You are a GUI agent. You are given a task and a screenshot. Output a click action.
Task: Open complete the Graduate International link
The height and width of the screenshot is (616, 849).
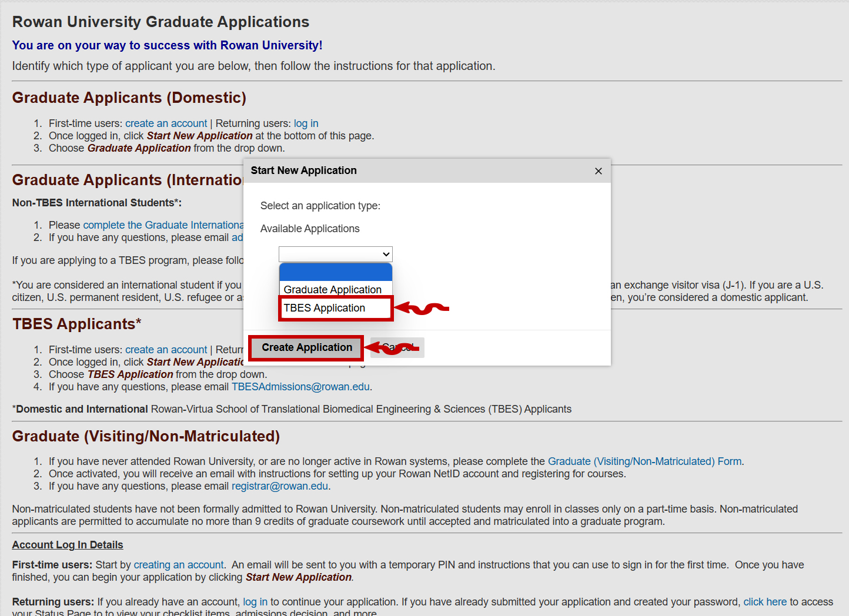click(163, 225)
